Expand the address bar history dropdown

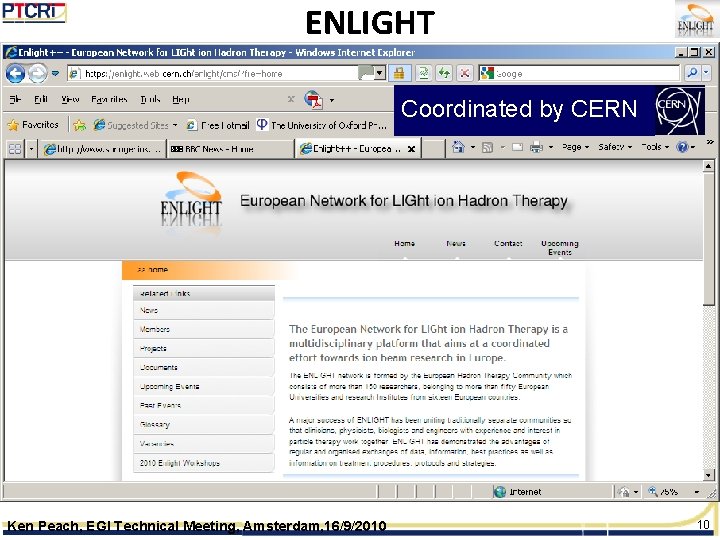(379, 73)
